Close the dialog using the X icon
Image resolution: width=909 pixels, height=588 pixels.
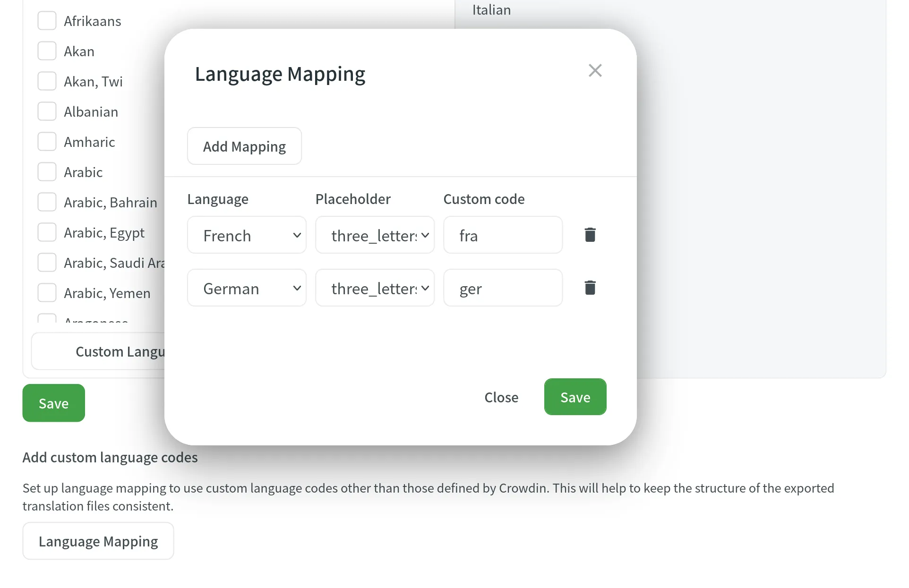coord(595,70)
